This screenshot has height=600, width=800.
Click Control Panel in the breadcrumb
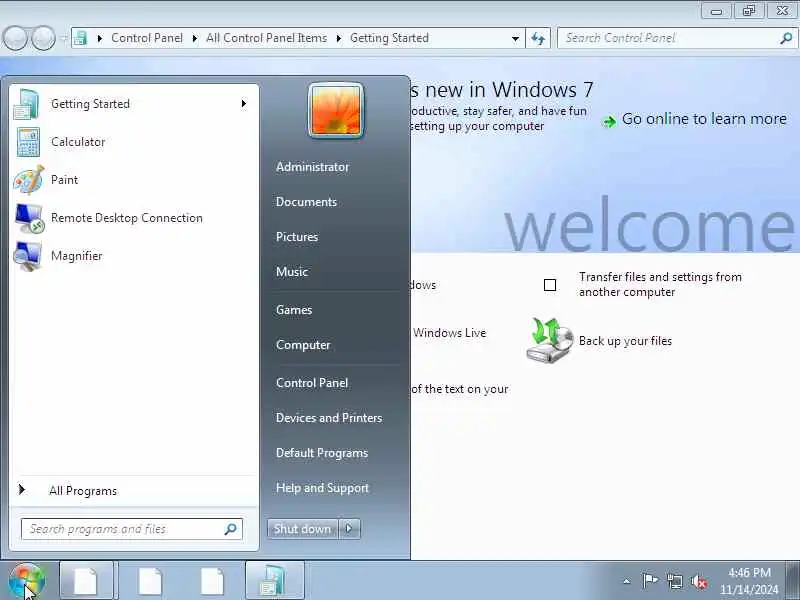point(147,38)
